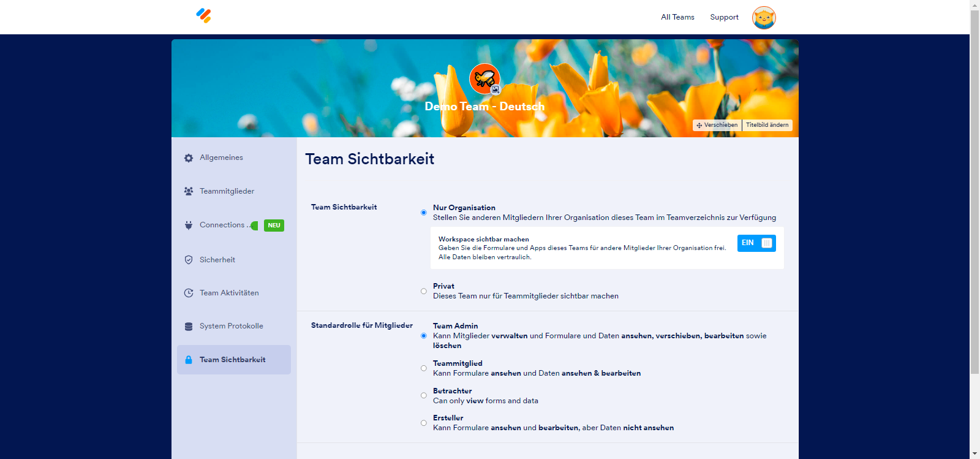Click the page scrollbar thumb

coord(974,191)
